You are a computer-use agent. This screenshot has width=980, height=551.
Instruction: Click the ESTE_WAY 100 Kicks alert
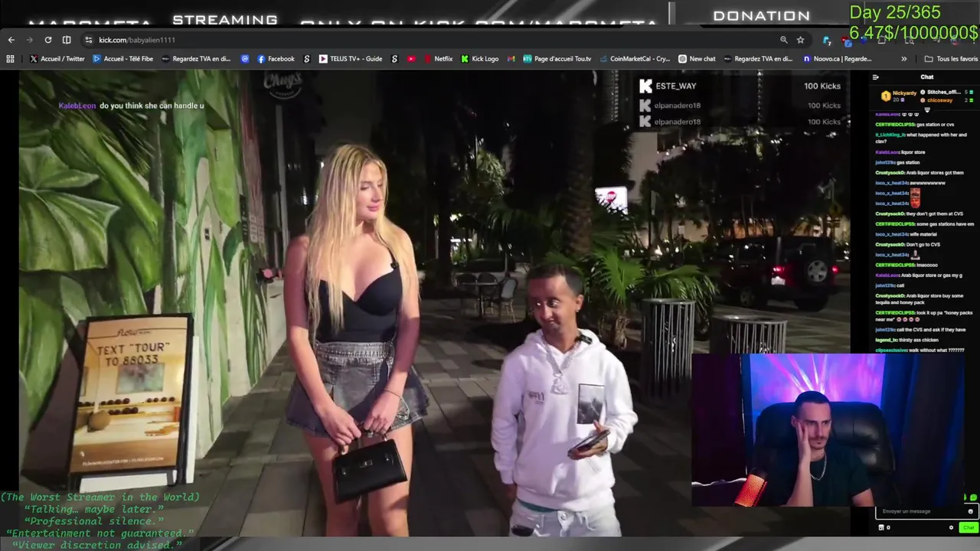pos(740,86)
